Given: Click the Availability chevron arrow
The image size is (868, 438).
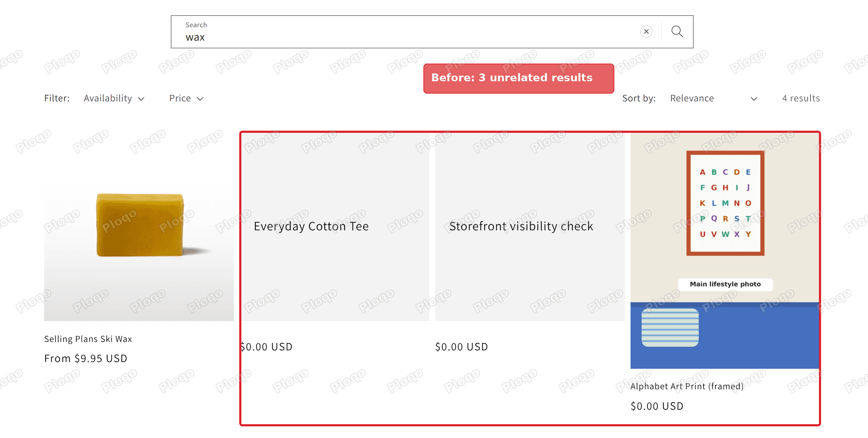Looking at the screenshot, I should click(141, 99).
